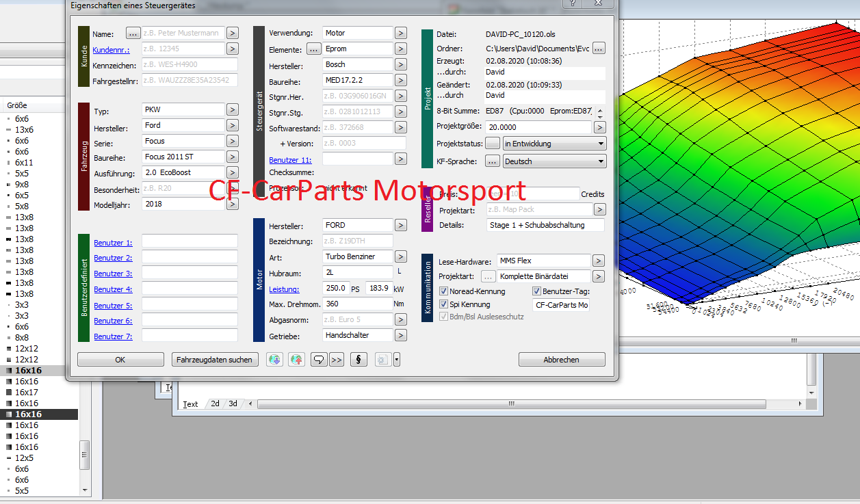Click the double-arrow >> button
The height and width of the screenshot is (504, 860).
pos(336,360)
